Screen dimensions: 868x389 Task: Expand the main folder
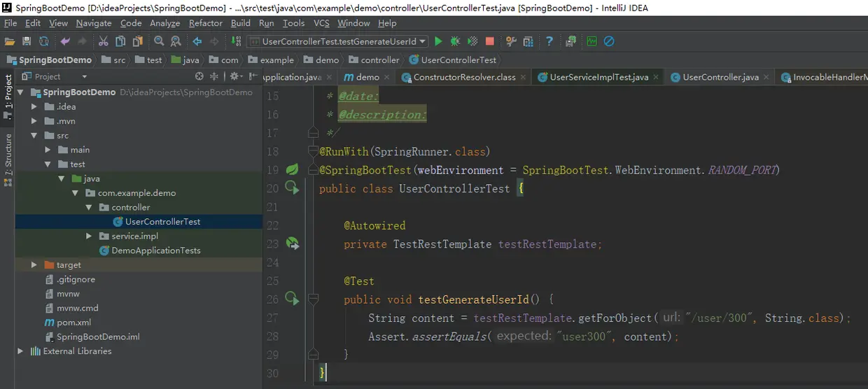pos(48,150)
